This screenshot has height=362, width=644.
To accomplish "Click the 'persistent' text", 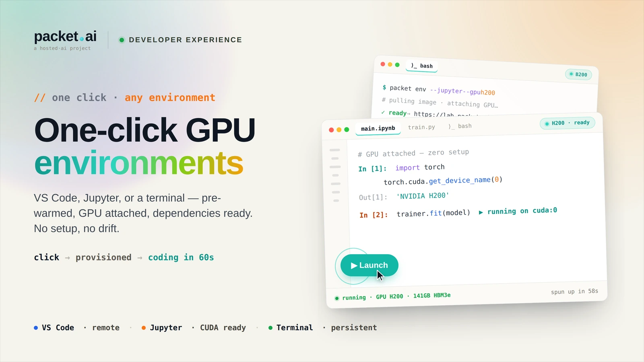I will click(354, 328).
